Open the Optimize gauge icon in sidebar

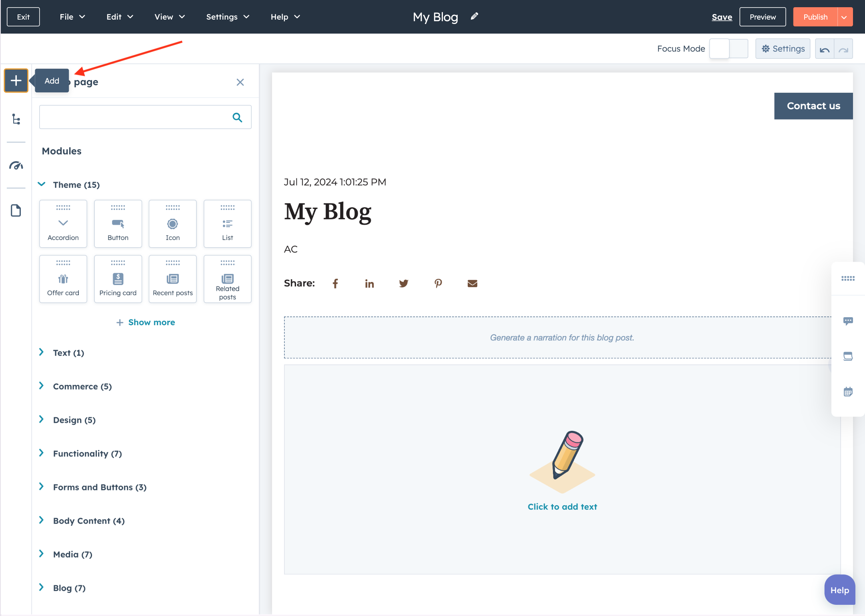[16, 165]
